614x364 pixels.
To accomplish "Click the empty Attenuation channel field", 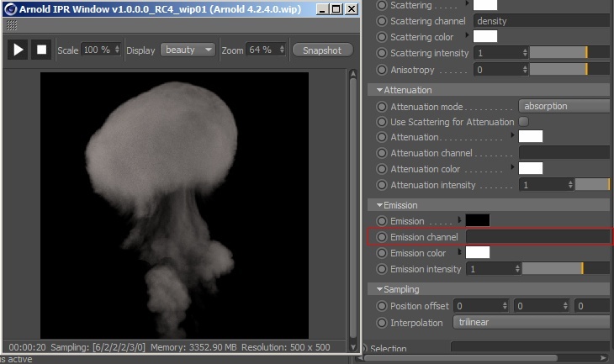I will click(564, 153).
